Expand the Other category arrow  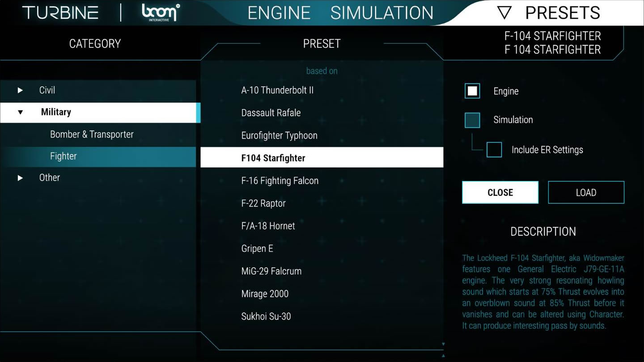click(20, 178)
